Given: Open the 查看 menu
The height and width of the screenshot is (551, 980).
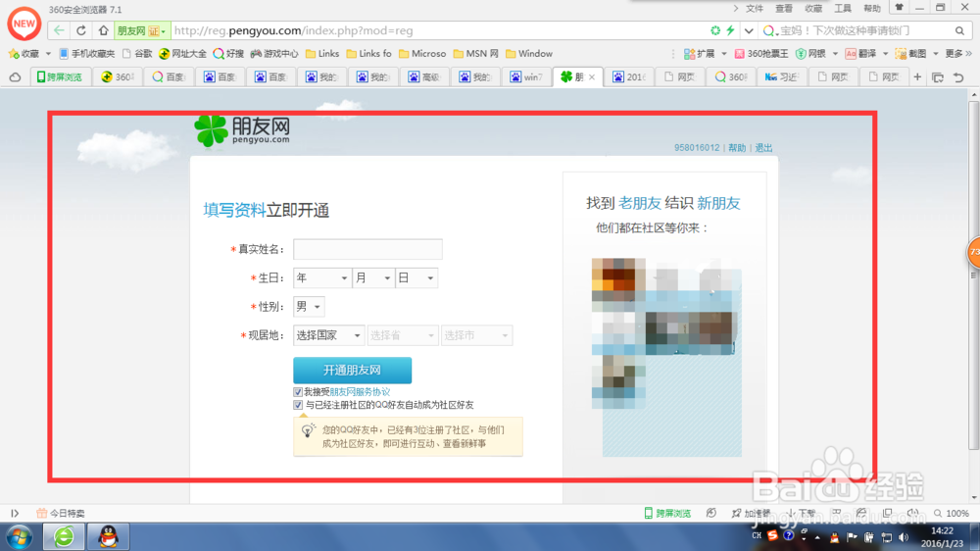Looking at the screenshot, I should pyautogui.click(x=784, y=8).
